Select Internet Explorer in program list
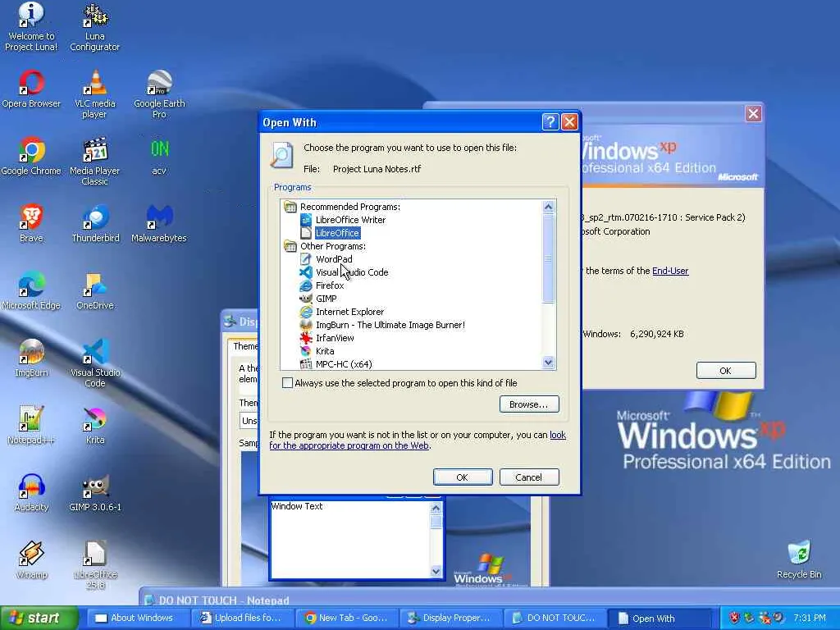This screenshot has width=840, height=630. 349,312
